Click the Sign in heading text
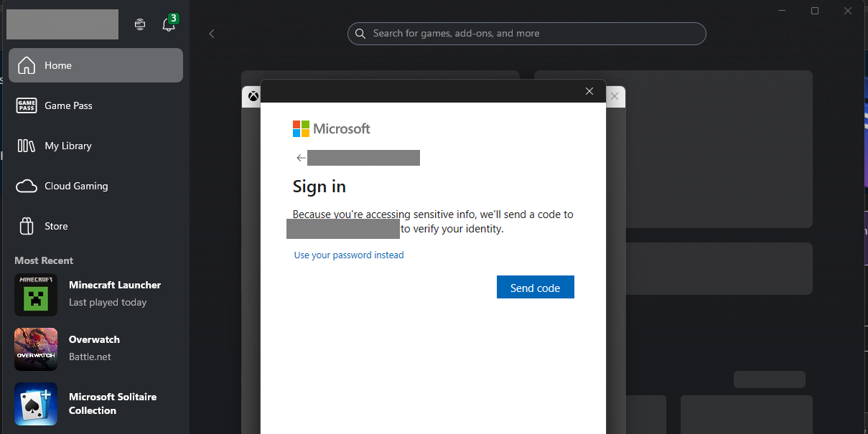The image size is (868, 434). [x=319, y=187]
